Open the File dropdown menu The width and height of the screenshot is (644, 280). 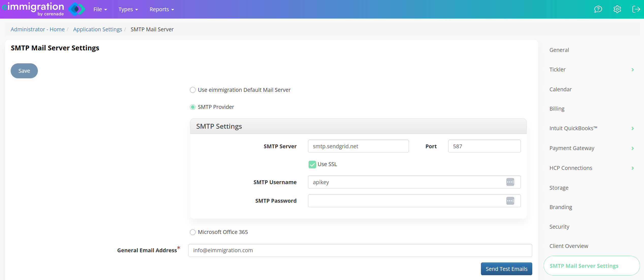[x=100, y=9]
